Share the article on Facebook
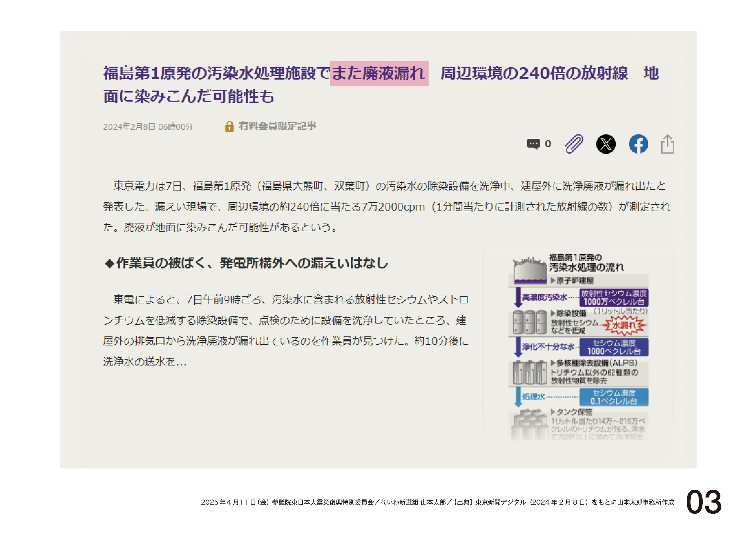Image resolution: width=756 pixels, height=535 pixels. coord(638,144)
